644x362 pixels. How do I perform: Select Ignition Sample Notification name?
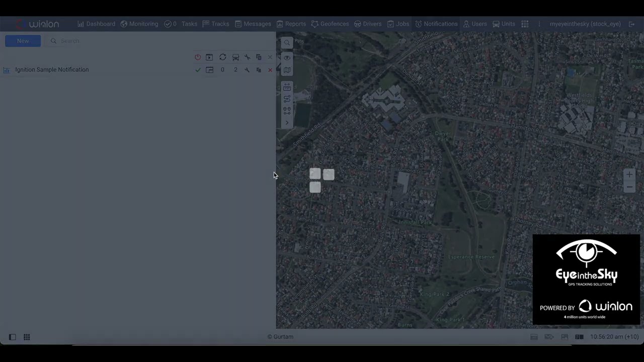[52, 69]
